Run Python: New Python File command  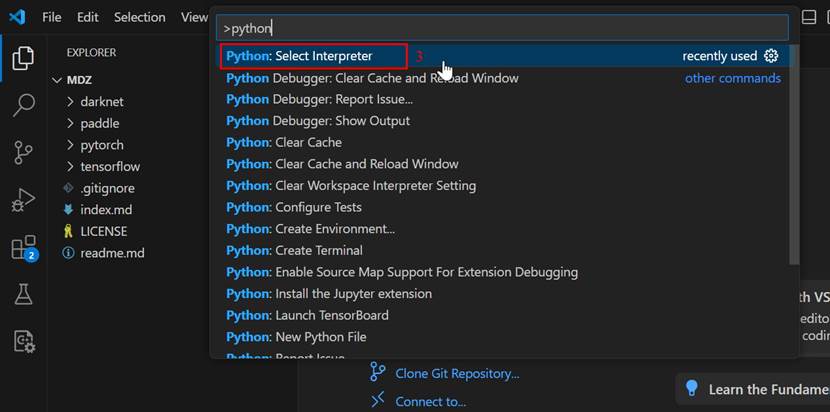click(x=504, y=337)
